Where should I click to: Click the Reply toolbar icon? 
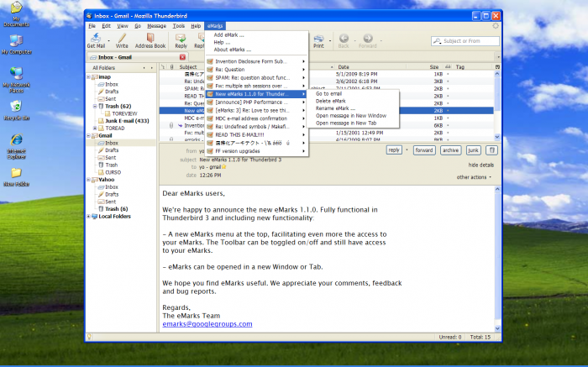click(181, 38)
